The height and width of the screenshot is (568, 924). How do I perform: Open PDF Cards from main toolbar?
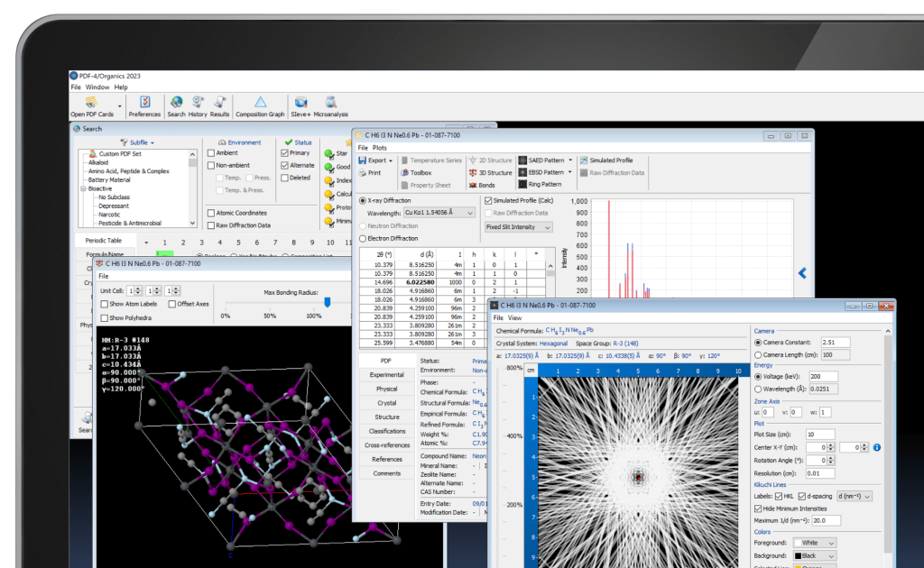coord(92,106)
